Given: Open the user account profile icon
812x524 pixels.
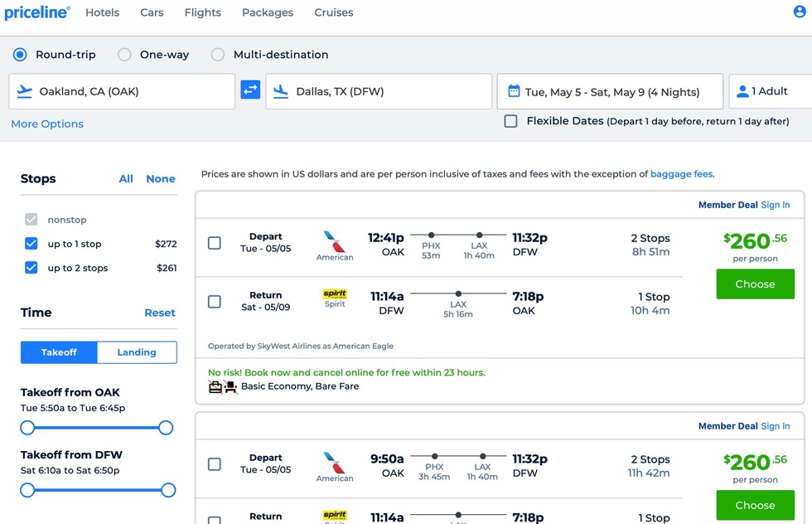Looking at the screenshot, I should 800,12.
